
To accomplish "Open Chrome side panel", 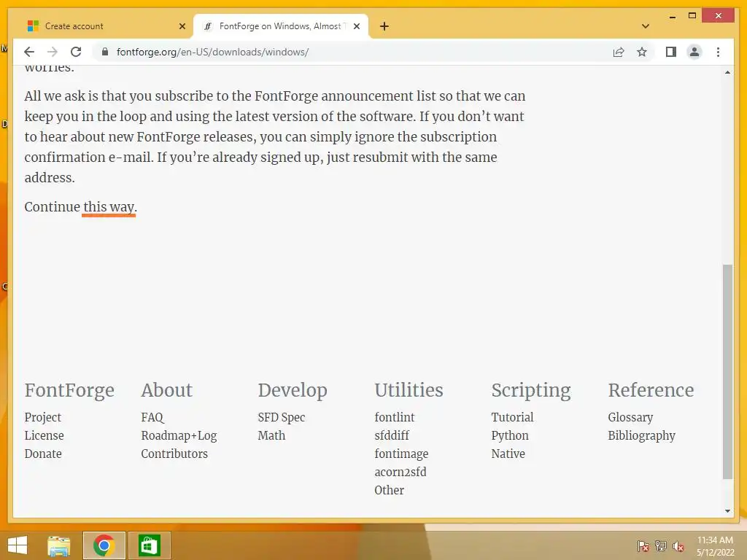I will click(x=671, y=52).
